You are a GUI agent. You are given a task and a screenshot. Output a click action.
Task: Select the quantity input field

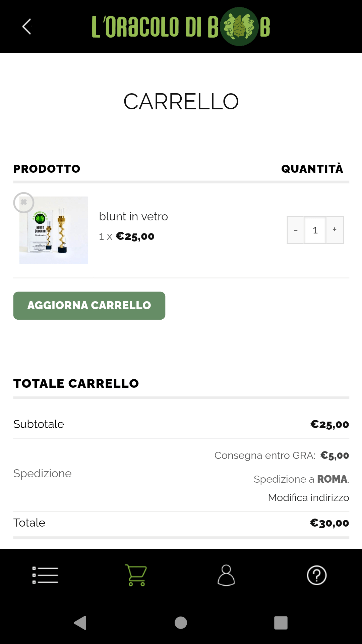(315, 230)
